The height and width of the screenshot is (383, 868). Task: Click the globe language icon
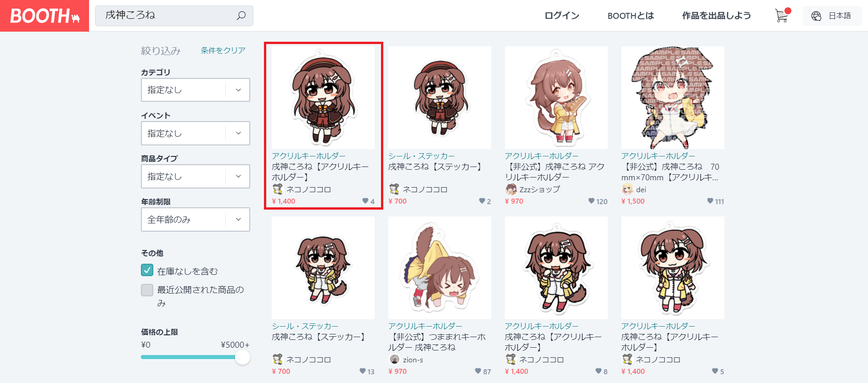click(816, 16)
